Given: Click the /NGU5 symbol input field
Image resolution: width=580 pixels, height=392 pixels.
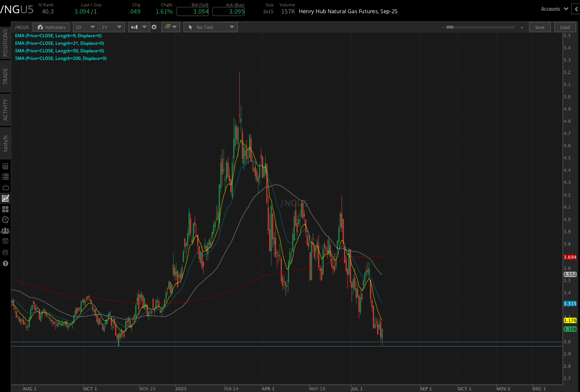Looking at the screenshot, I should tap(22, 27).
